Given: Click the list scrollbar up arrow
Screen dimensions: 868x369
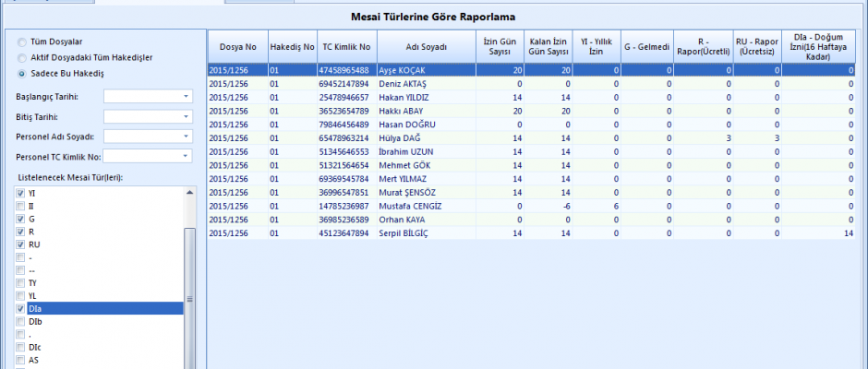Looking at the screenshot, I should point(190,193).
